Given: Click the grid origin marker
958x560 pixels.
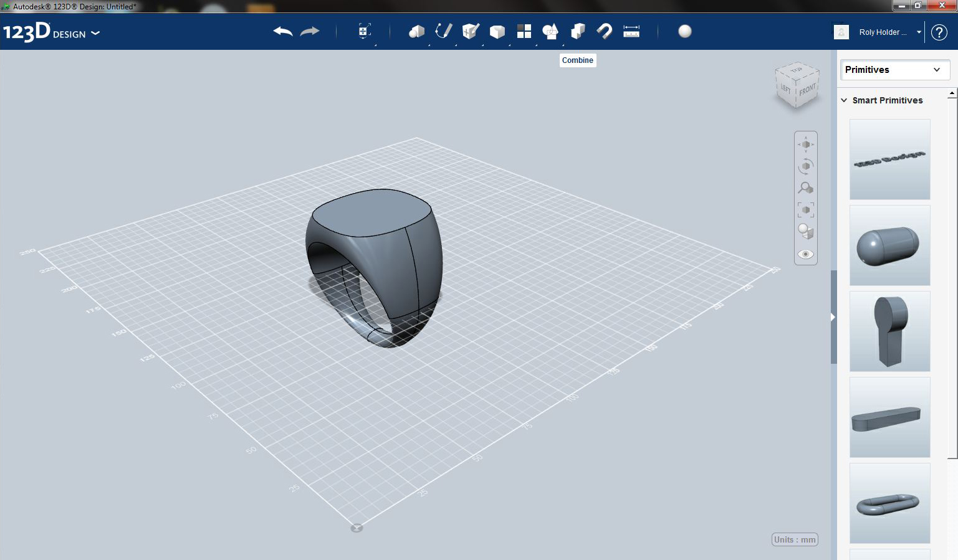Looking at the screenshot, I should [357, 528].
